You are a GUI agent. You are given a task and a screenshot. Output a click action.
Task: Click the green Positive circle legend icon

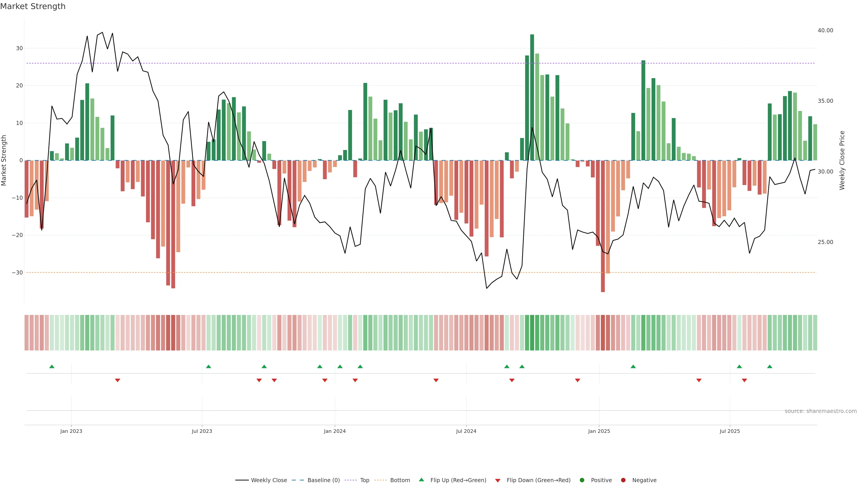[x=582, y=480]
